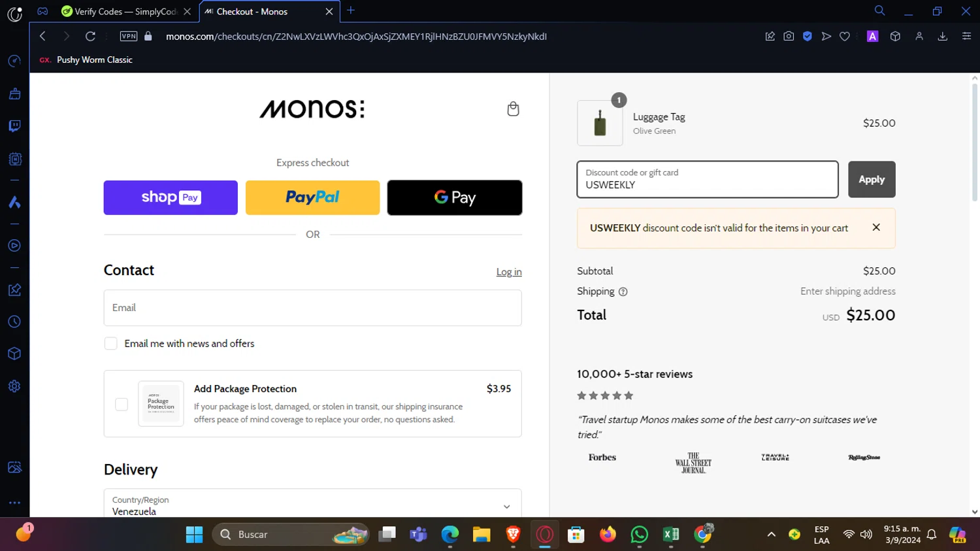Open a new tab with the plus button
This screenshot has width=980, height=551.
[351, 10]
